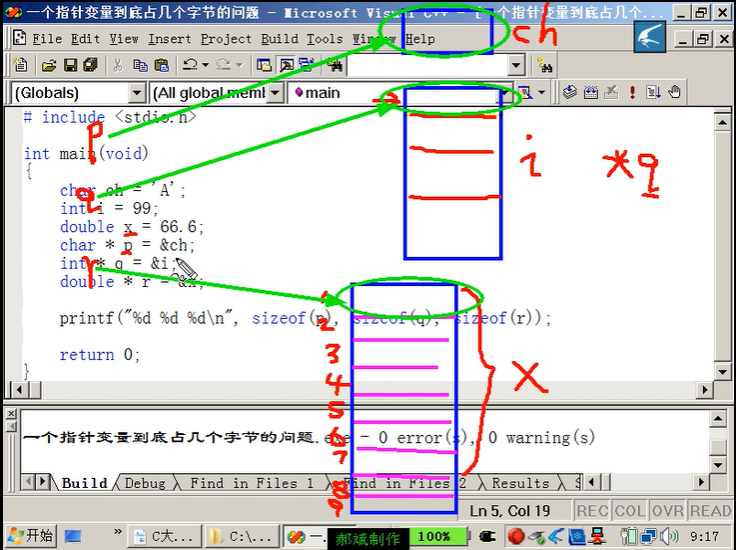The height and width of the screenshot is (550, 736).
Task: Open the Build menu
Action: pyautogui.click(x=279, y=38)
